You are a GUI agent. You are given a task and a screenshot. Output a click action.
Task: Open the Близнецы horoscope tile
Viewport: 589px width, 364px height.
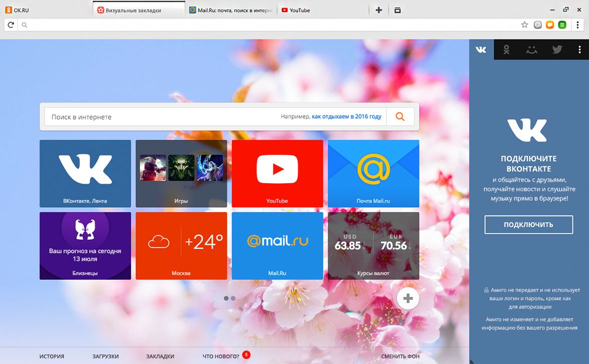(85, 246)
